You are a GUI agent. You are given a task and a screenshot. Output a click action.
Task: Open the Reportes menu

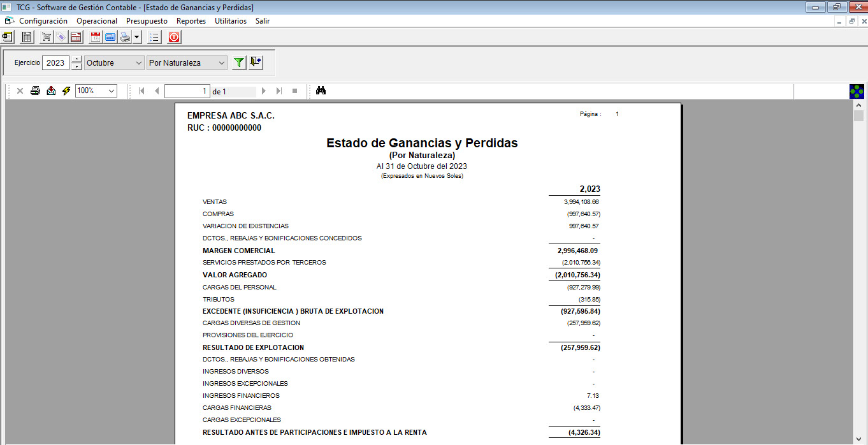tap(191, 21)
